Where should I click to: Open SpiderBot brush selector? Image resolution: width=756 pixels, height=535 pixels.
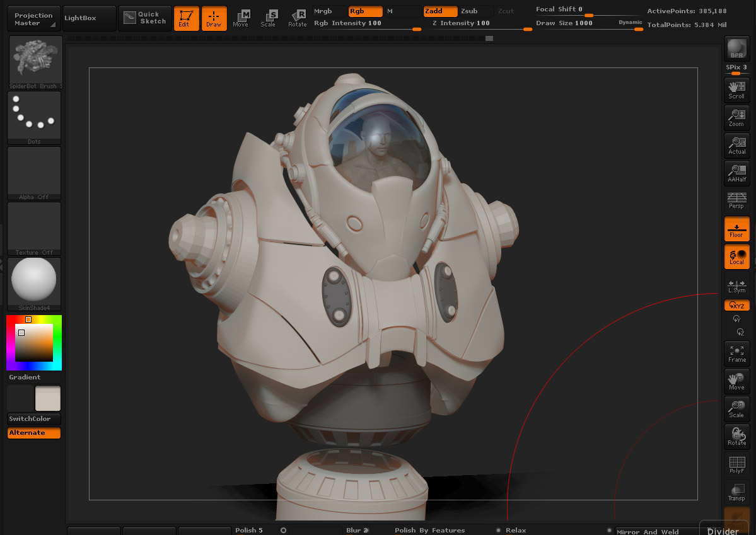coord(35,62)
